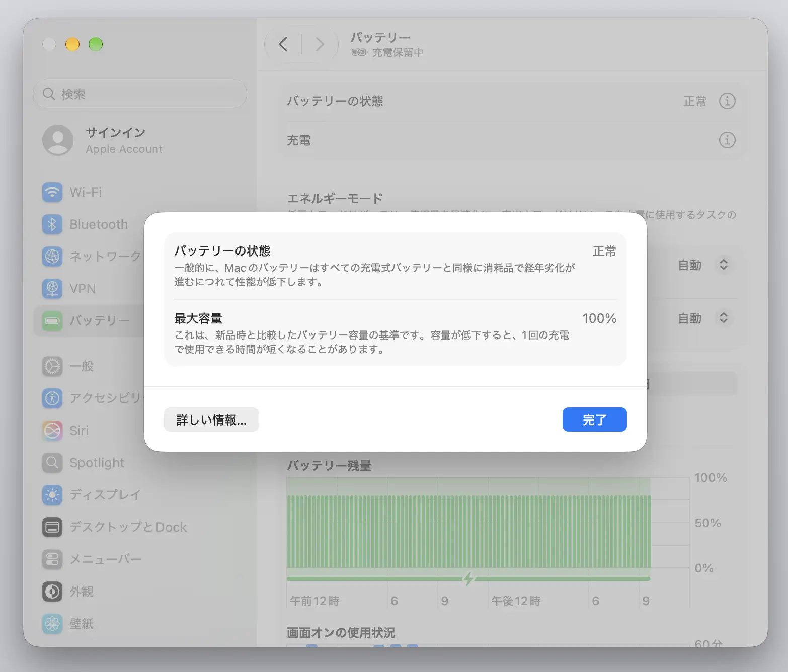Click the VPN icon in the sidebar
The width and height of the screenshot is (788, 672).
point(52,289)
